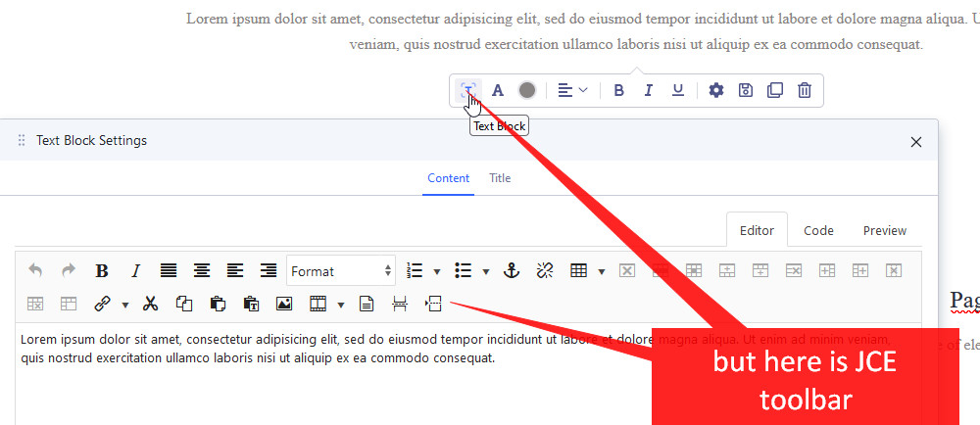Viewport: 980px width, 425px height.
Task: Click the Text Block icon in floating toolbar
Action: pyautogui.click(x=468, y=90)
